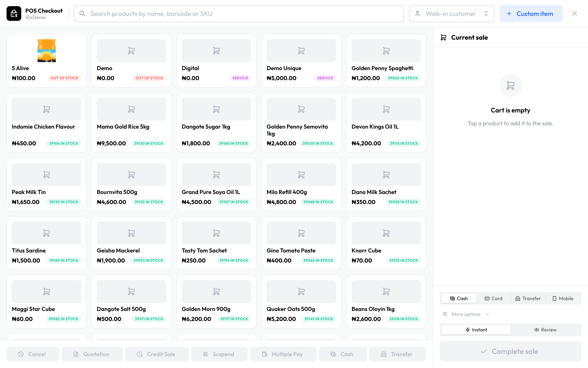Add Dangote Sugar 1kg to the sale
The width and height of the screenshot is (588, 368).
(216, 123)
